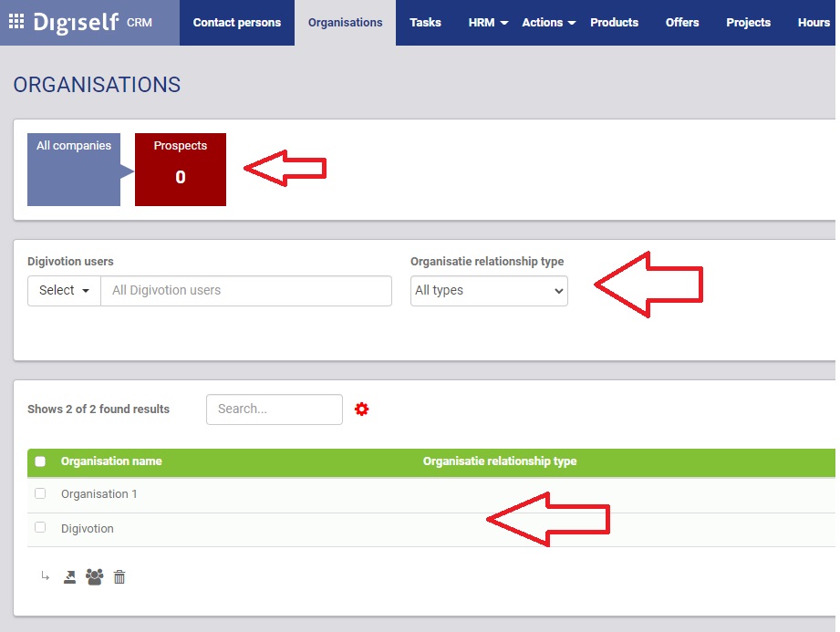840x632 pixels.
Task: Check the Organisation 1 row checkbox
Action: tap(40, 493)
